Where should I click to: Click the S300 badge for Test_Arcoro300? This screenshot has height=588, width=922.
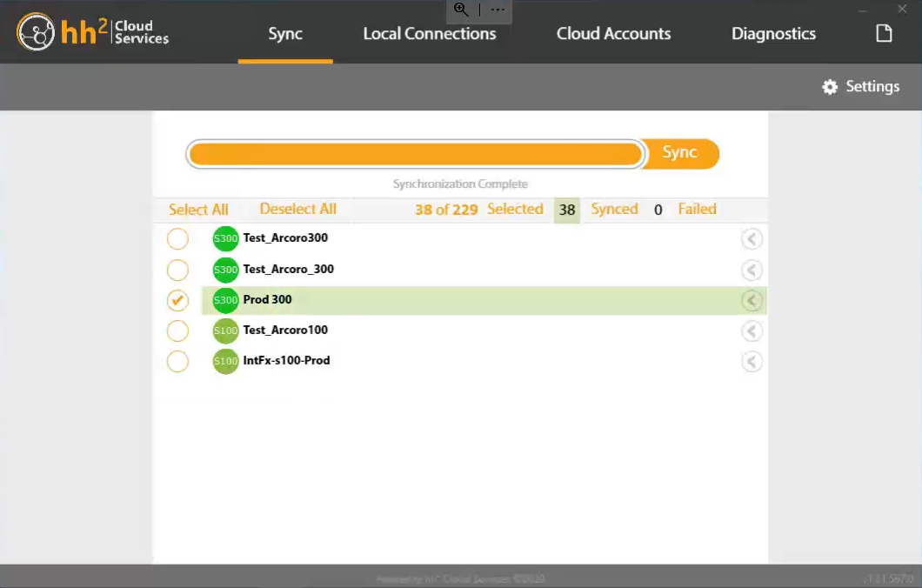point(225,238)
